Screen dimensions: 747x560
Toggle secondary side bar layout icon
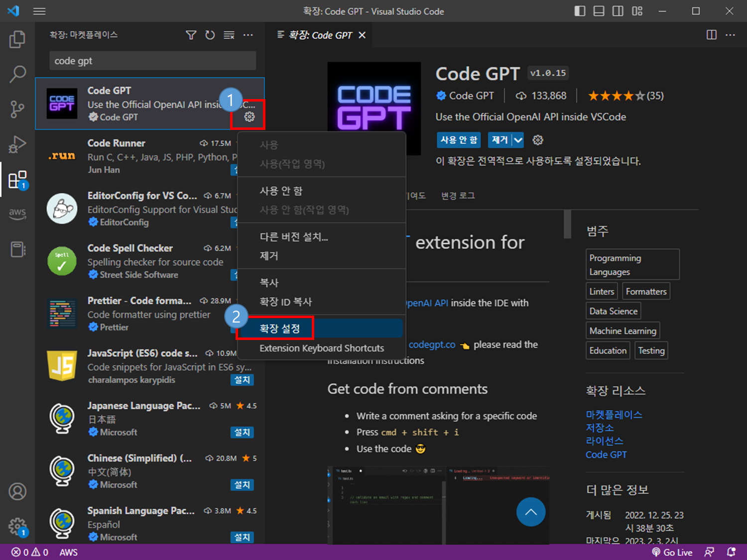click(618, 11)
